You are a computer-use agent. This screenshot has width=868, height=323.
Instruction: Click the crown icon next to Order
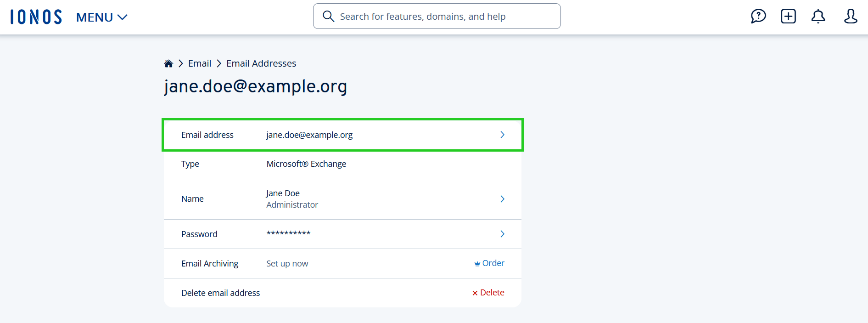477,263
